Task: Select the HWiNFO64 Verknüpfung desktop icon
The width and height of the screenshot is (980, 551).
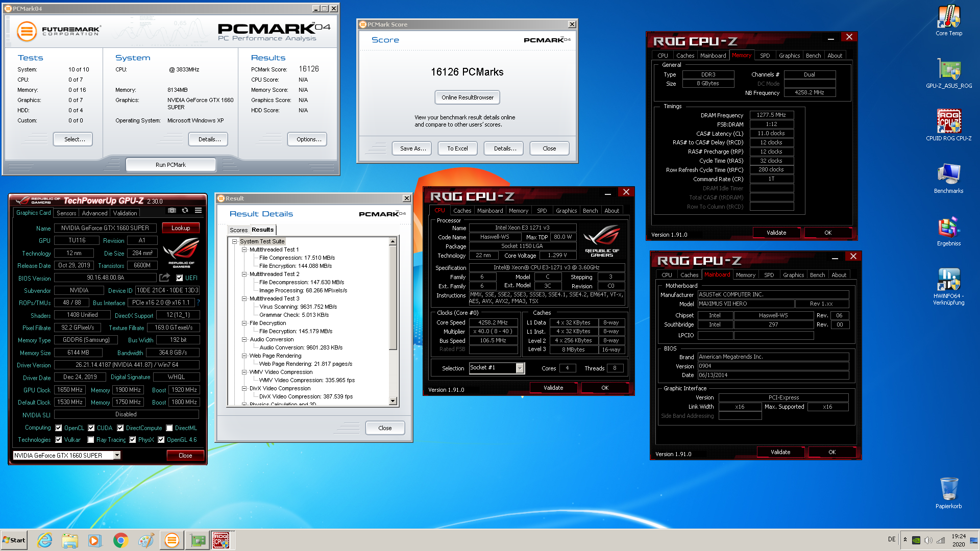Action: (x=949, y=287)
